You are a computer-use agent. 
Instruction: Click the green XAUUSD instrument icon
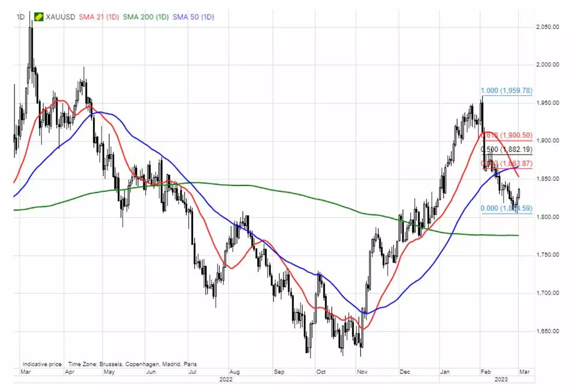pyautogui.click(x=39, y=17)
